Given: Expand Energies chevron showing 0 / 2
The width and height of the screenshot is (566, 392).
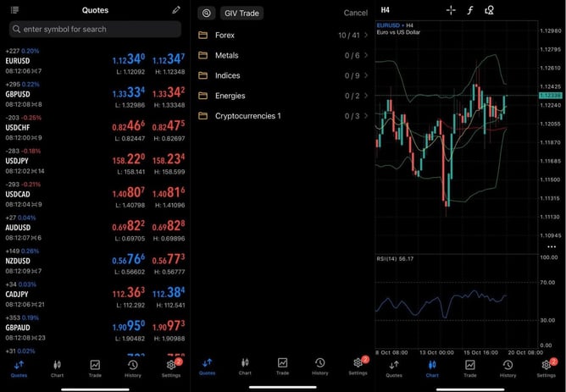Looking at the screenshot, I should (x=366, y=96).
